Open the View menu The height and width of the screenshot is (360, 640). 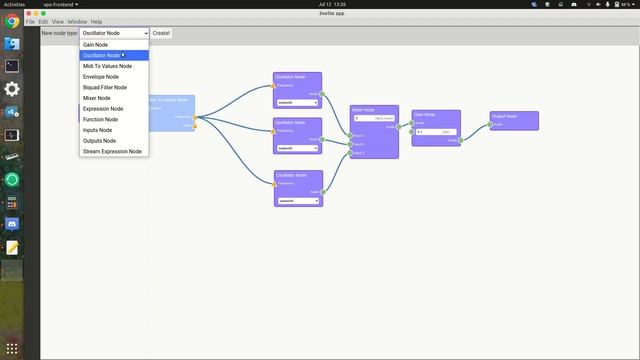click(x=58, y=22)
